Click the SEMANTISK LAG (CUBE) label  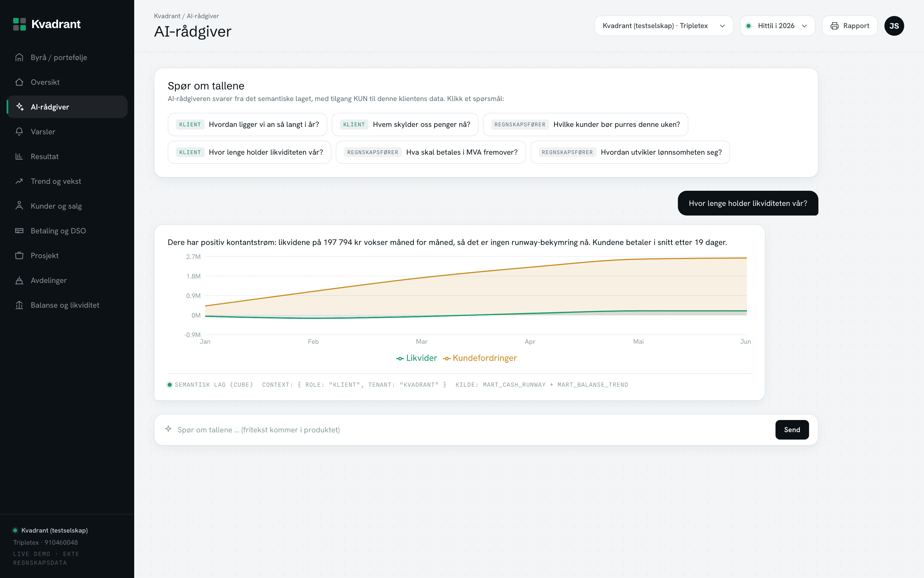pos(214,385)
